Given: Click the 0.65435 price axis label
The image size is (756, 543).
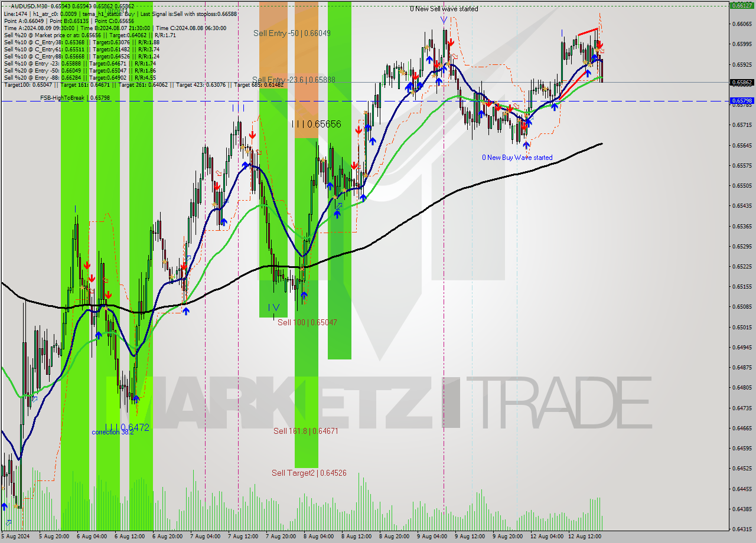Looking at the screenshot, I should [x=742, y=206].
